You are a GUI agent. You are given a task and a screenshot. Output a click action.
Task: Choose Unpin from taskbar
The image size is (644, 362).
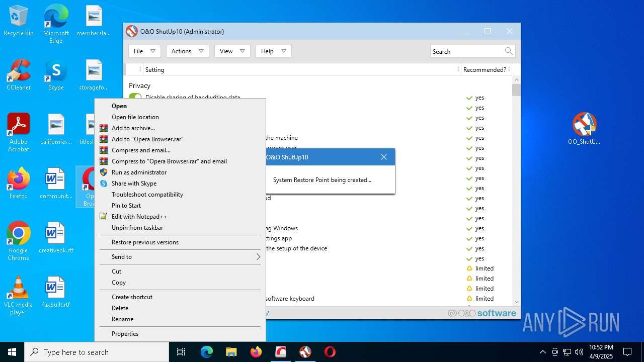[180, 228]
